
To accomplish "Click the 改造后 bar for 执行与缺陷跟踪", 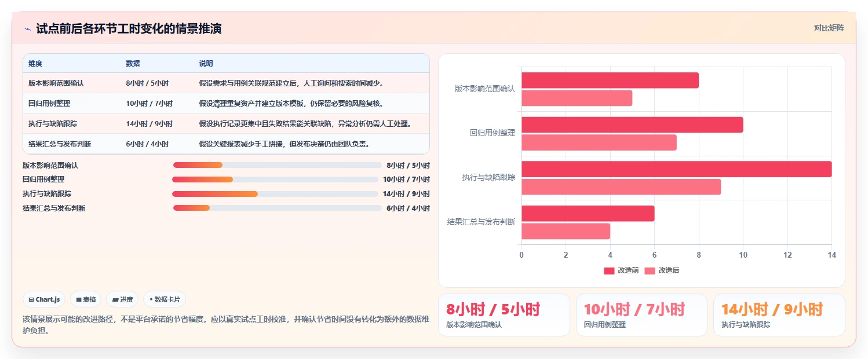I will click(621, 187).
